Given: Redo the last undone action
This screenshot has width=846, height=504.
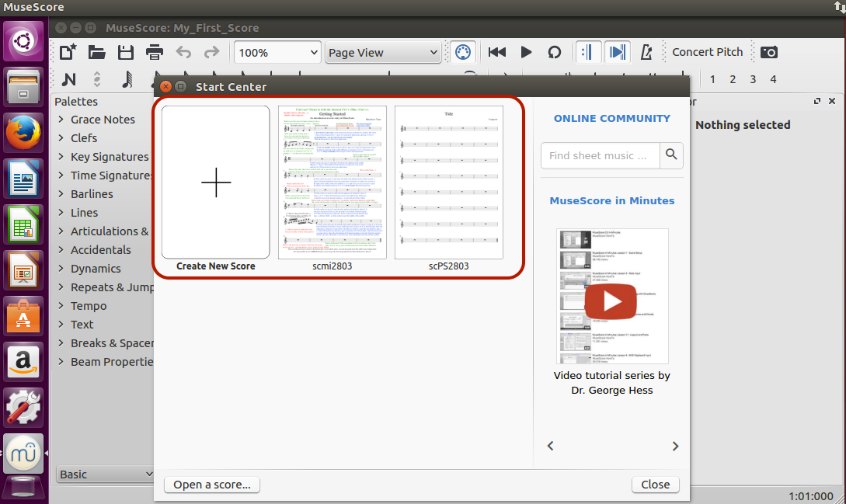Looking at the screenshot, I should click(x=211, y=52).
